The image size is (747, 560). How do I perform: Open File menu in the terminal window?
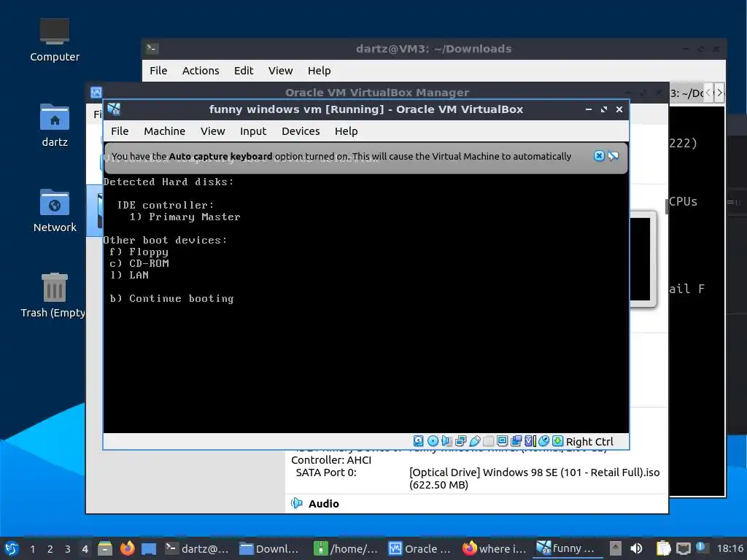[x=158, y=71]
